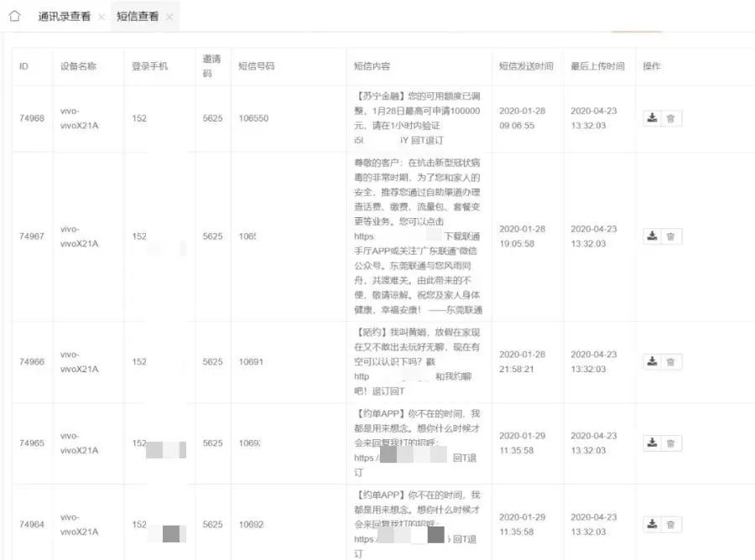755x560 pixels.
Task: Click the ID column header
Action: pyautogui.click(x=24, y=66)
